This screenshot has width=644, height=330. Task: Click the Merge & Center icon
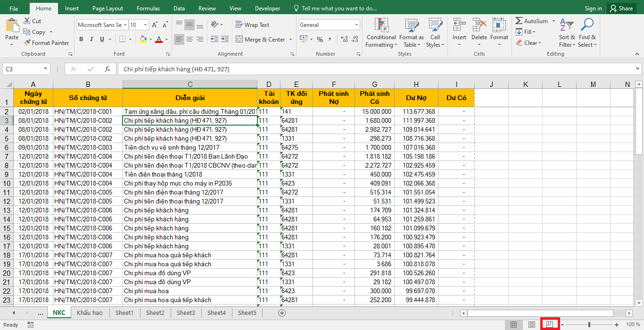click(x=239, y=40)
